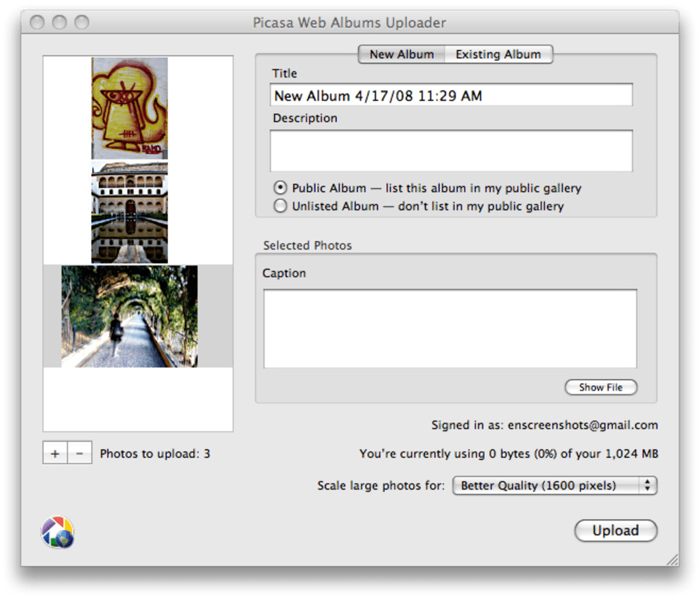Click the Show File button
This screenshot has height=598, width=700.
[x=601, y=387]
